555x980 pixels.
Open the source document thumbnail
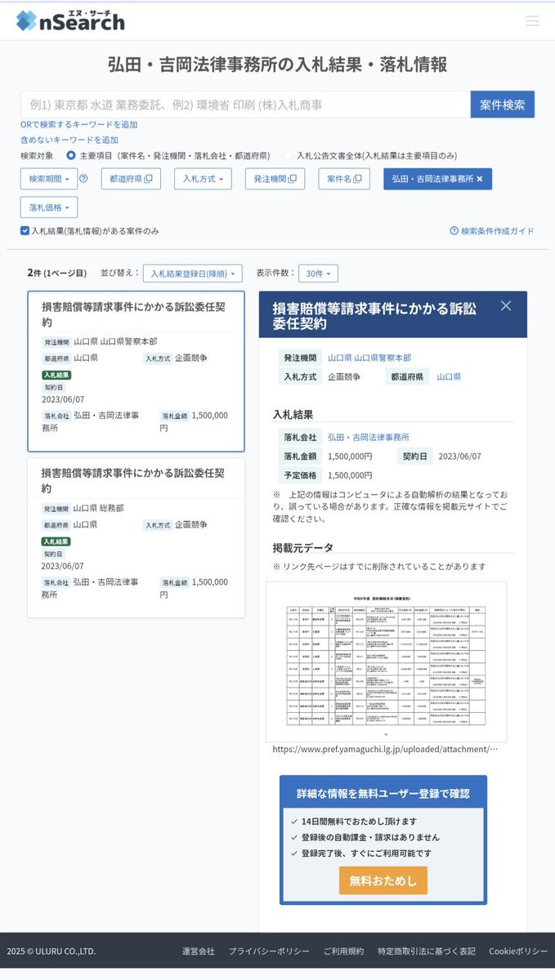[387, 661]
